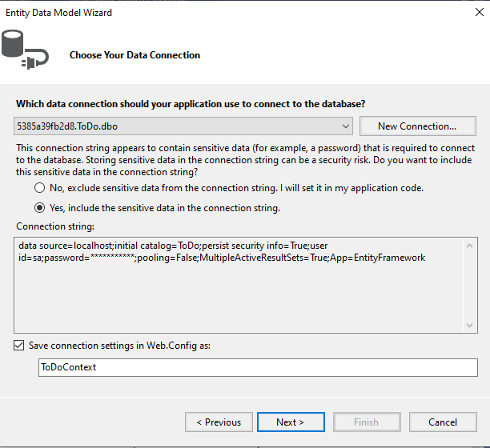Toggle Save connection settings in Web.Config checkbox
Screen dimensions: 490x448
coord(19,346)
